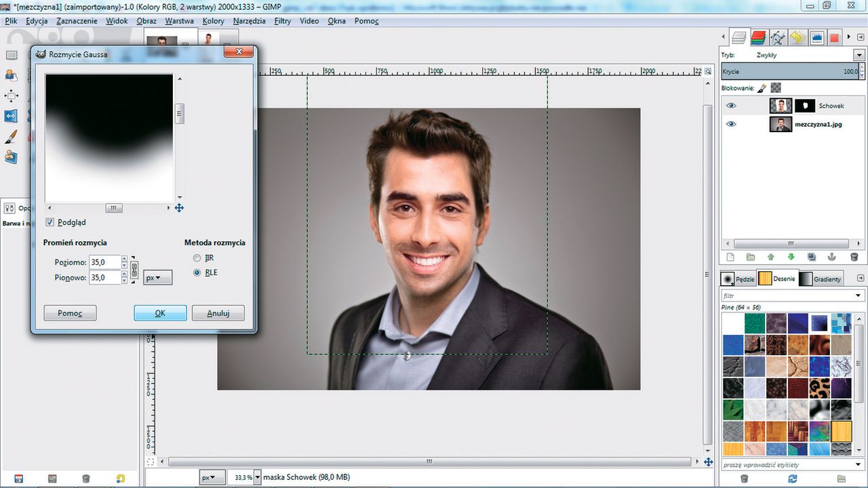Click the Pionowo radius input field
This screenshot has height=488, width=868.
pos(104,277)
